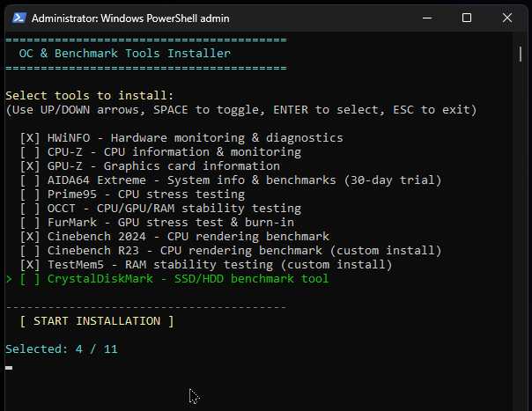This screenshot has width=532, height=411.
Task: Click 'HWiNFO - Hardware monitoring & diagnostics' text
Action: coord(195,138)
